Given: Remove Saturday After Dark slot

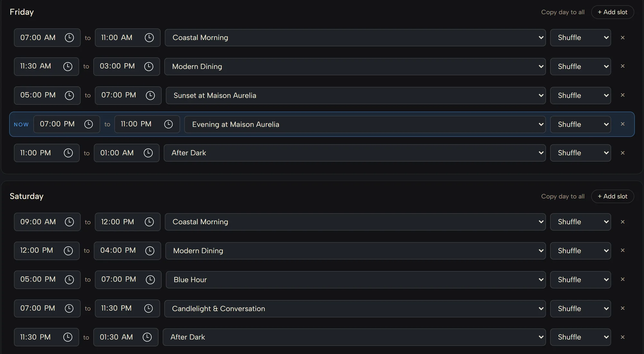Looking at the screenshot, I should tap(622, 337).
